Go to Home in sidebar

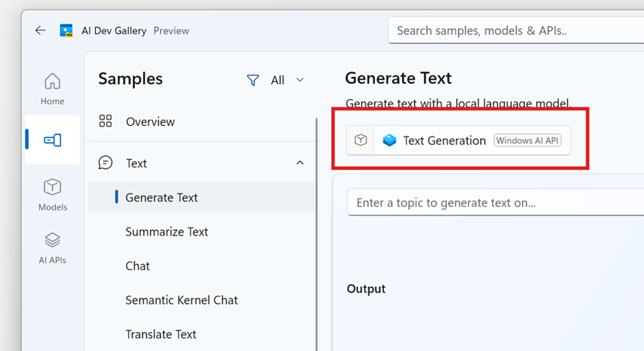pos(52,89)
